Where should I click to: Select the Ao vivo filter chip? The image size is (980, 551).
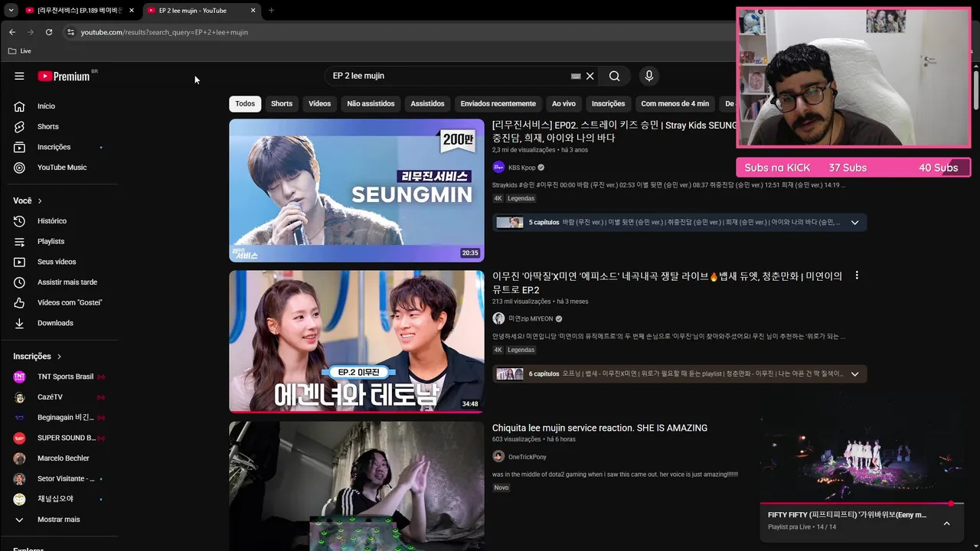(x=563, y=104)
